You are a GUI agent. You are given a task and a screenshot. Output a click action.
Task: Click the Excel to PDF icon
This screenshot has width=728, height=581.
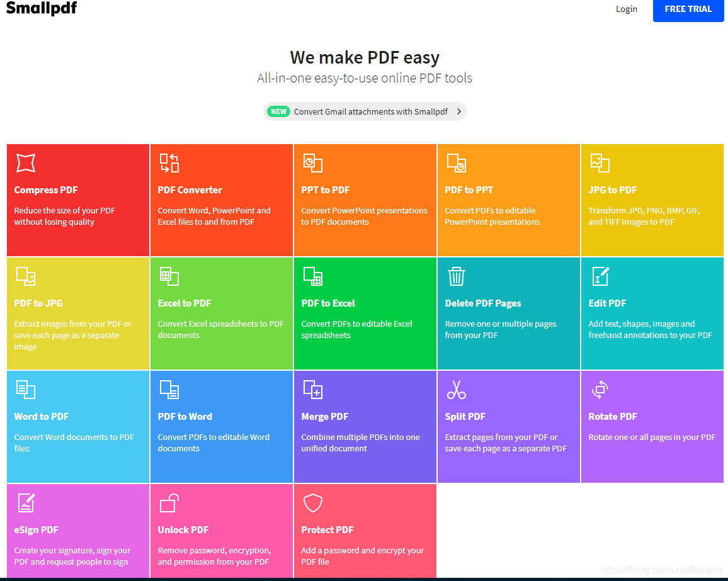click(x=169, y=276)
